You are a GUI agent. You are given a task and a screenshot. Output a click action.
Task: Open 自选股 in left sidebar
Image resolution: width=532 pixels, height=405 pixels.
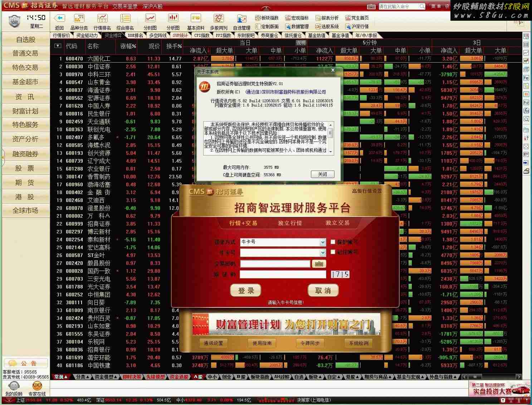click(25, 39)
